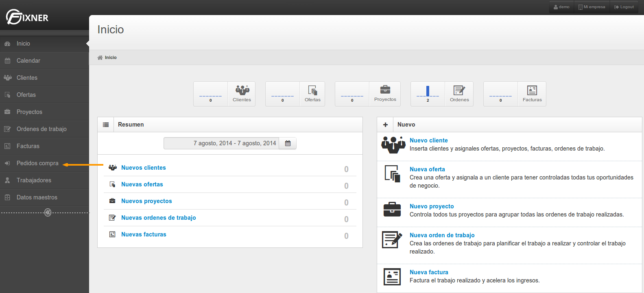Image resolution: width=644 pixels, height=293 pixels.
Task: Click the Nuevos clientes summary link
Action: tap(143, 168)
